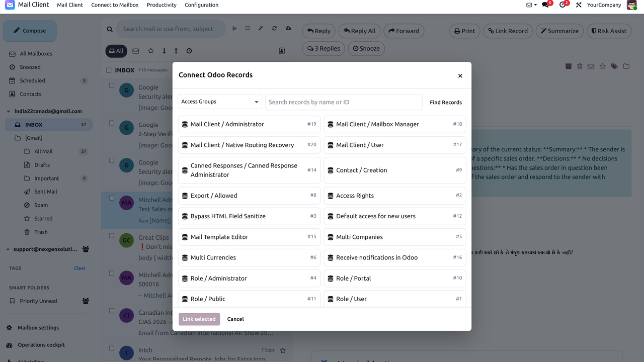Select the All filter tab
The width and height of the screenshot is (644, 362).
coord(116,51)
